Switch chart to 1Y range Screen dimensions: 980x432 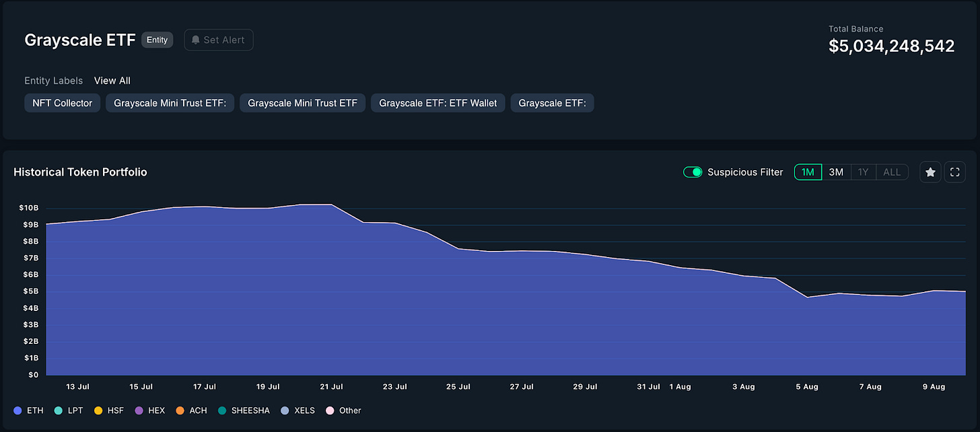tap(864, 172)
